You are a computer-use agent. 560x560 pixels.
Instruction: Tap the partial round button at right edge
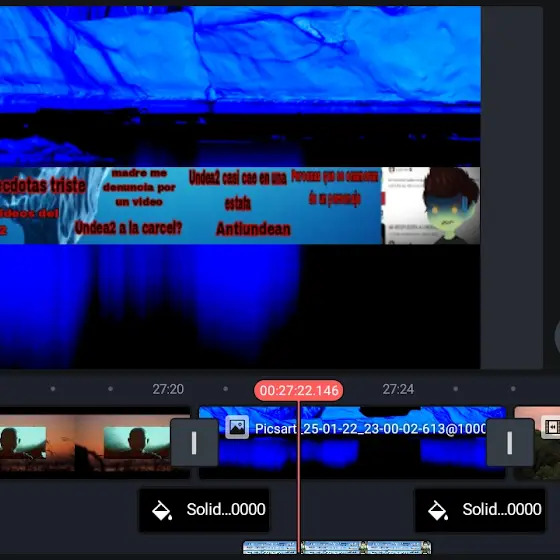point(557,337)
